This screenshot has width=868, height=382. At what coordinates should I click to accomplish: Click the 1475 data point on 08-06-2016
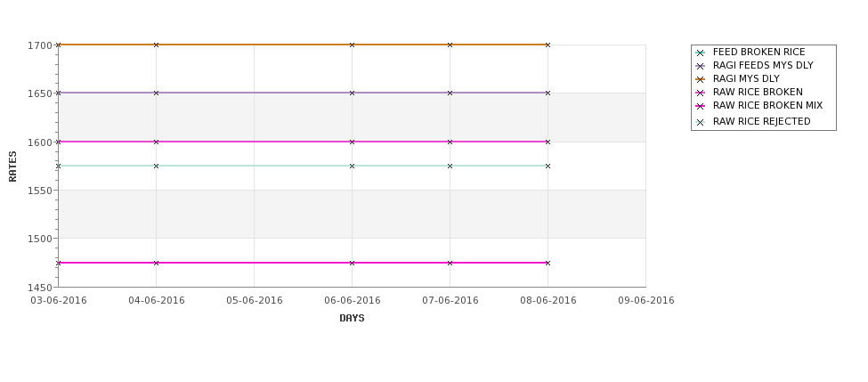coord(548,263)
